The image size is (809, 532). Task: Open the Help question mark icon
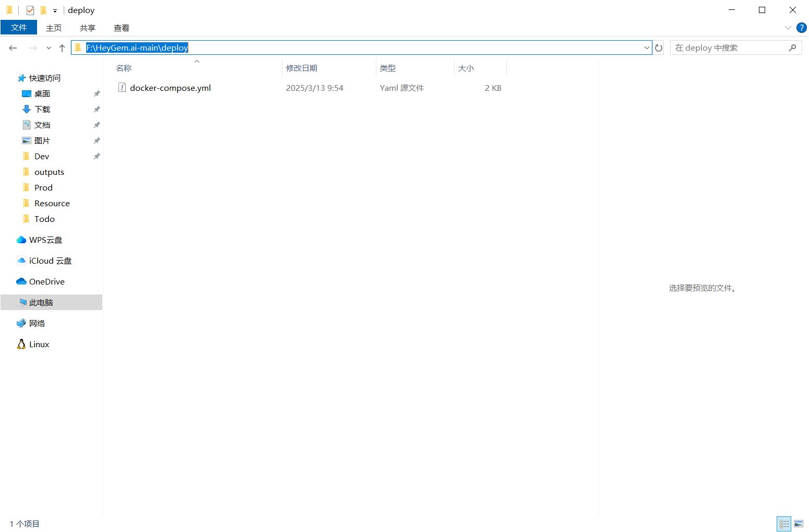802,28
